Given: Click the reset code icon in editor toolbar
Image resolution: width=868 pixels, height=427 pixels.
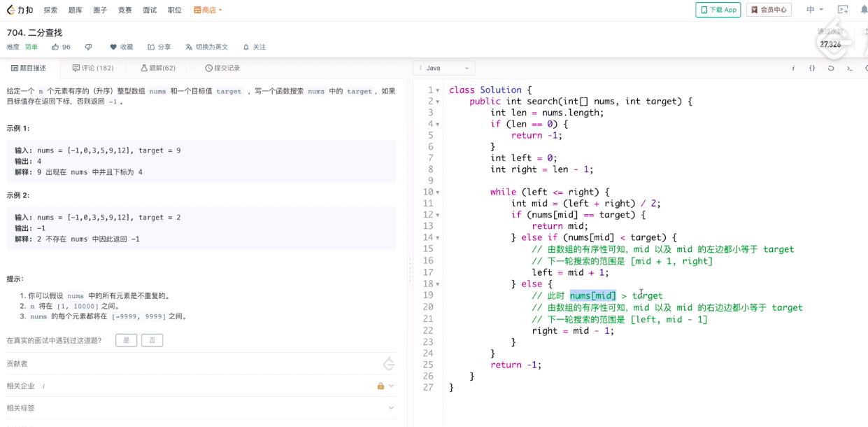Looking at the screenshot, I should click(831, 68).
